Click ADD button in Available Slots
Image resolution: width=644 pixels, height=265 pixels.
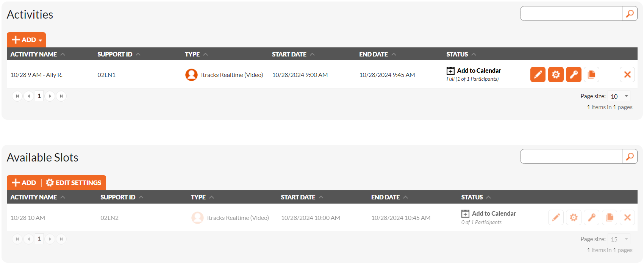24,183
